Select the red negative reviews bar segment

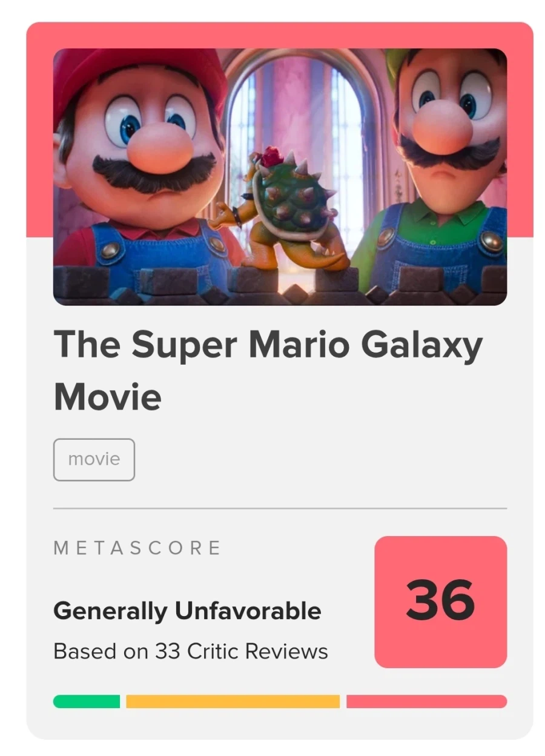pos(426,701)
